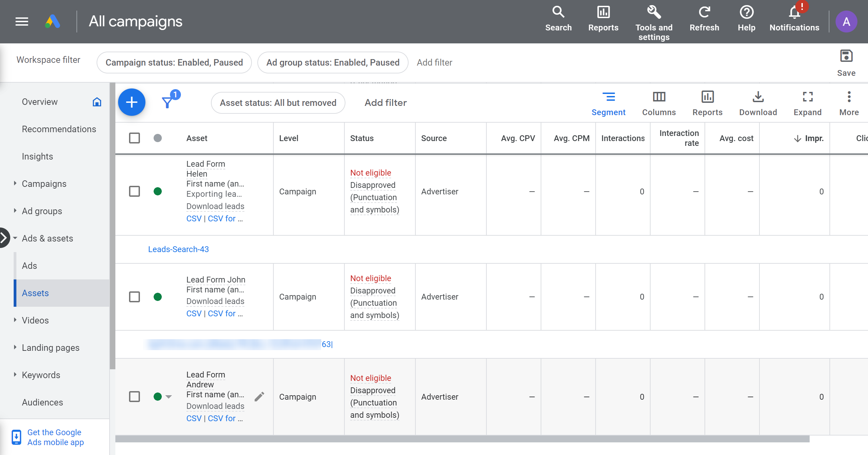Screen dimensions: 868x455
Task: Click the Add filter button near toolbar
Action: point(386,103)
